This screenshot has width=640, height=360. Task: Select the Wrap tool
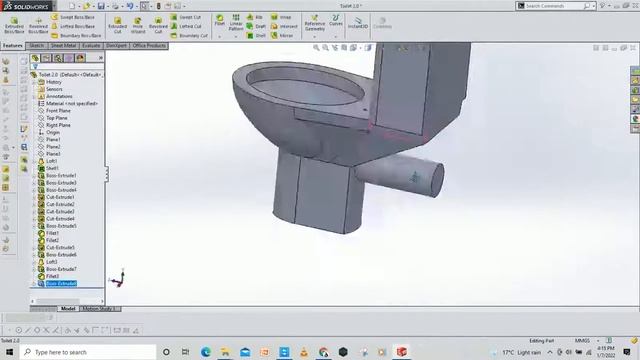(281, 17)
